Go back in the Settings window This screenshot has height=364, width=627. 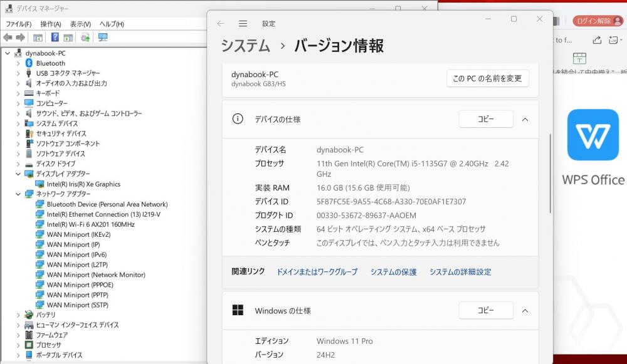[x=220, y=24]
